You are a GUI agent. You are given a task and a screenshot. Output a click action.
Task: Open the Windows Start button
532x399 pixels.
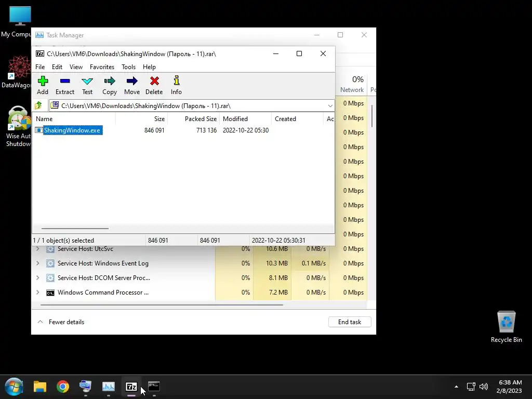coord(14,387)
